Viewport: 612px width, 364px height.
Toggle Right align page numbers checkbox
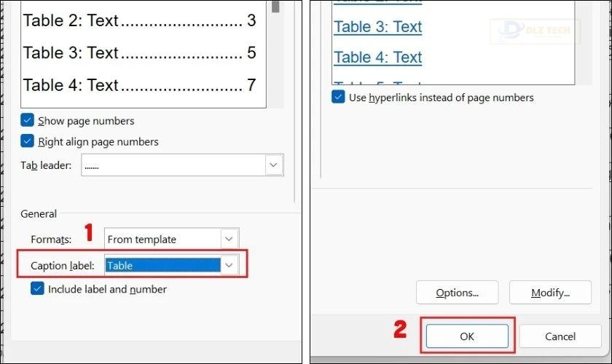(28, 141)
